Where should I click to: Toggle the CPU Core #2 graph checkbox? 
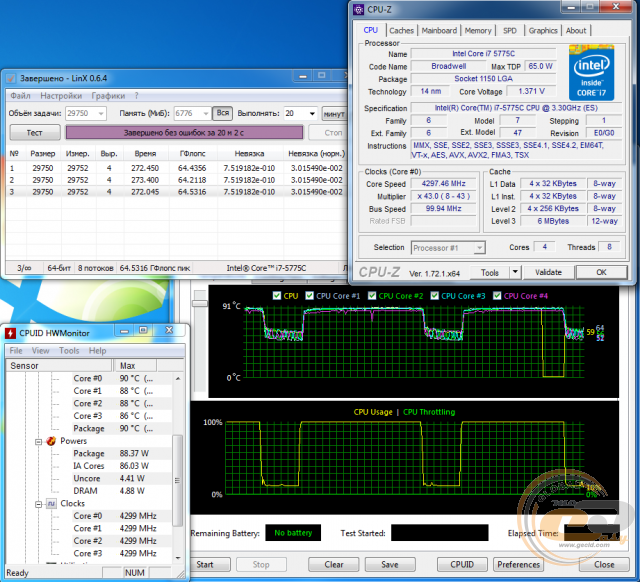point(372,295)
